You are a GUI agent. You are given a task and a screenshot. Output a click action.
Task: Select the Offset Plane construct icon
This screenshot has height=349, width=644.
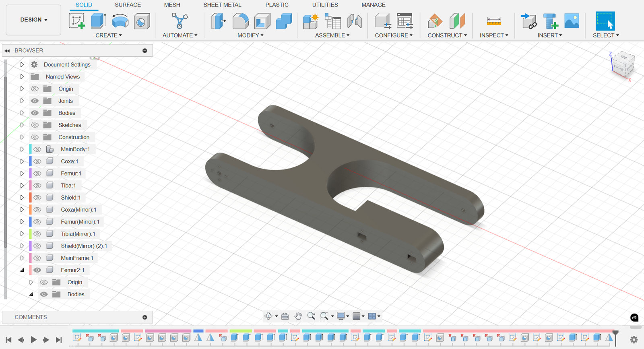435,21
